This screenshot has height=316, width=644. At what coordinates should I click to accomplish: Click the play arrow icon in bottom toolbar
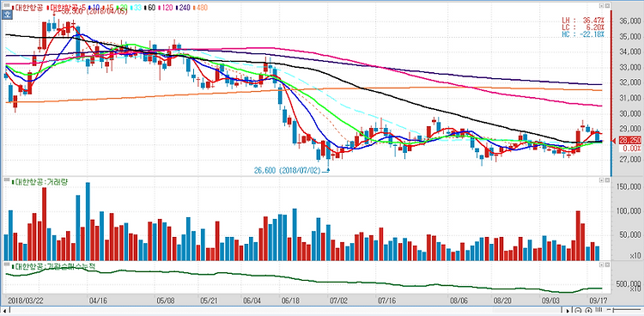pyautogui.click(x=568, y=311)
